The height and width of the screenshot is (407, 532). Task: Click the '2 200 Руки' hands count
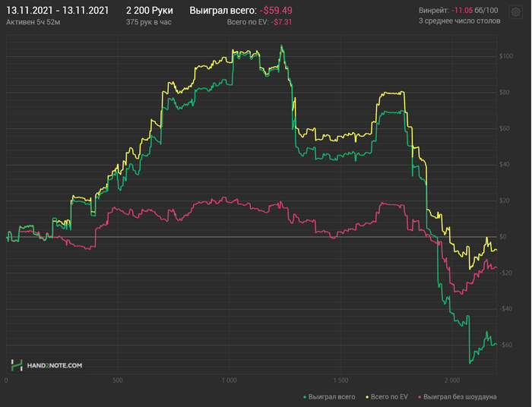pos(149,11)
